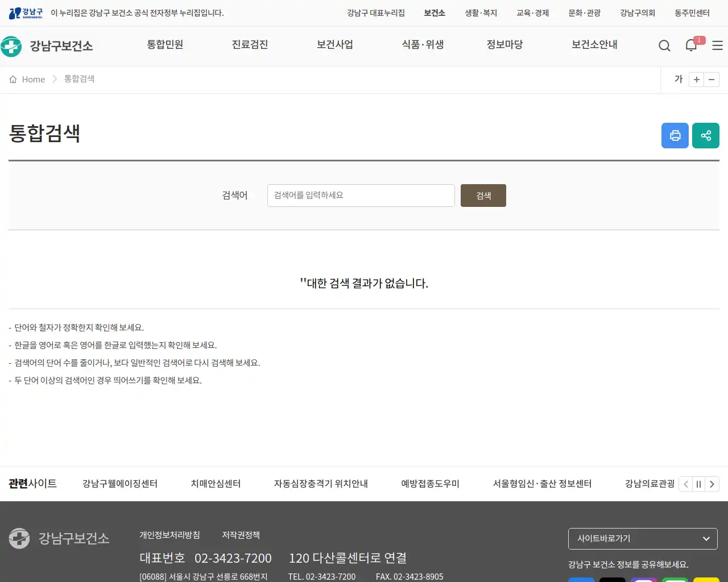The width and height of the screenshot is (728, 582).
Task: Increase font size with the plus control
Action: 696,80
